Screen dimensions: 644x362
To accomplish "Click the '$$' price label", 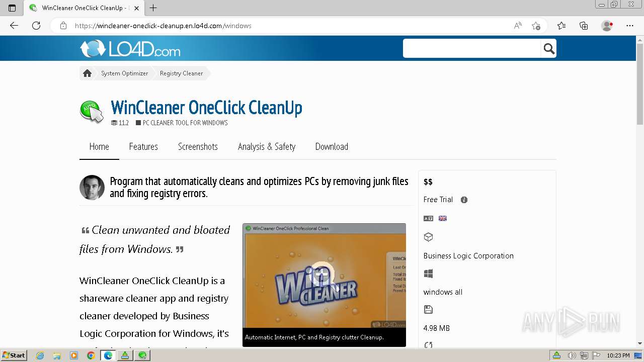I will 428,182.
